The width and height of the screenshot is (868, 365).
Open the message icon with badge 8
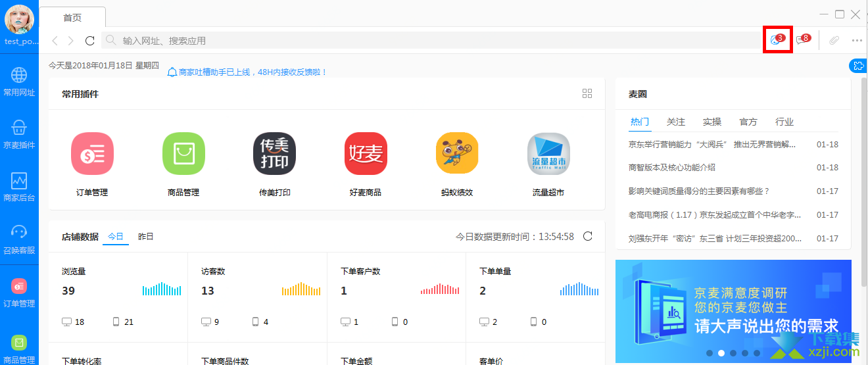803,39
